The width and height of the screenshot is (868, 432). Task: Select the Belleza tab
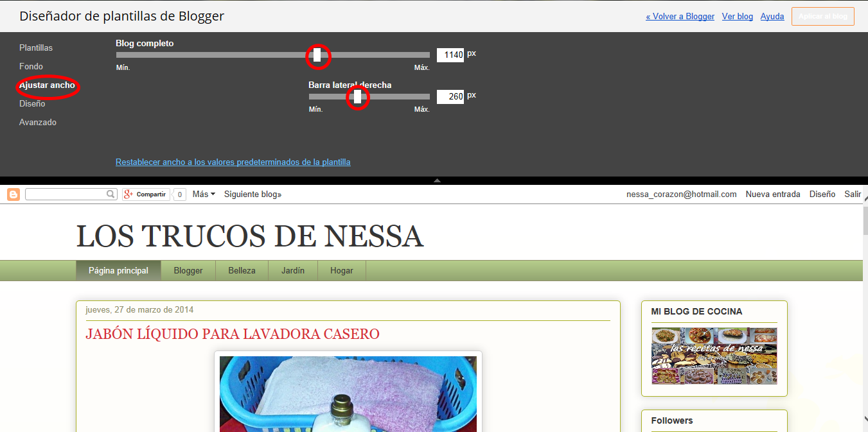click(x=242, y=270)
